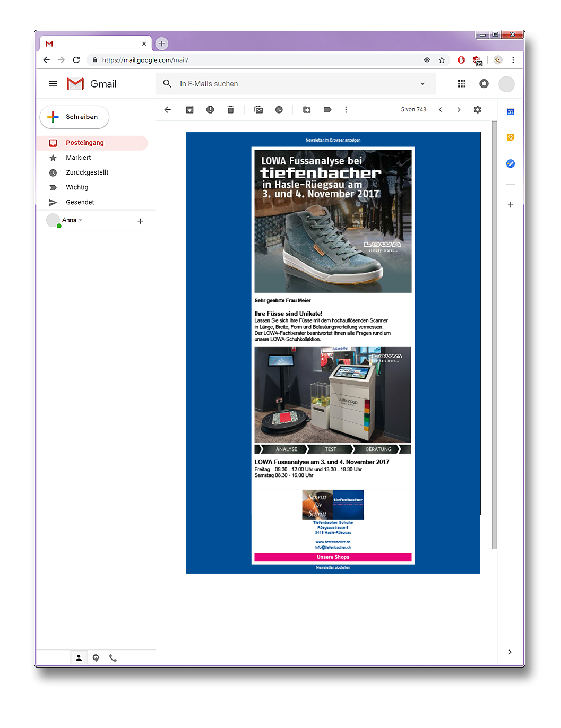Open Google Keep side panel

pyautogui.click(x=511, y=138)
